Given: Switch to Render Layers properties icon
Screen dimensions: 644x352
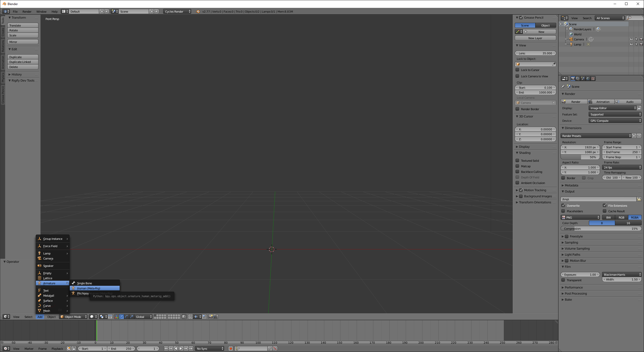Looking at the screenshot, I should [578, 79].
